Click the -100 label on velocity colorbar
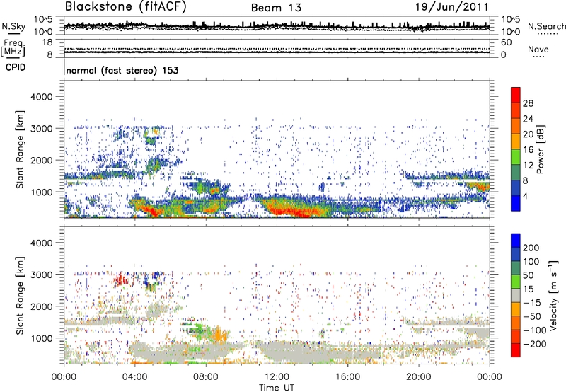The image size is (566, 392). [x=535, y=330]
